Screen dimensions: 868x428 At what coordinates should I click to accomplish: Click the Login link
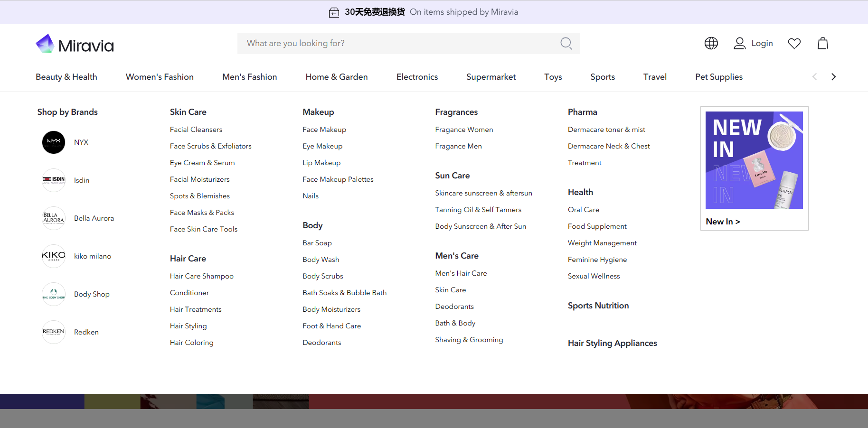click(762, 43)
